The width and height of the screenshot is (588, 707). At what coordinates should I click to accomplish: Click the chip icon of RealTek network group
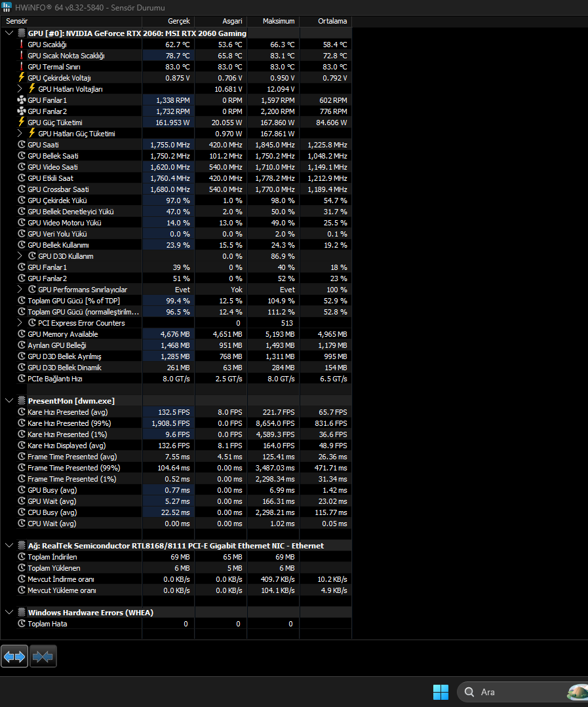[21, 545]
